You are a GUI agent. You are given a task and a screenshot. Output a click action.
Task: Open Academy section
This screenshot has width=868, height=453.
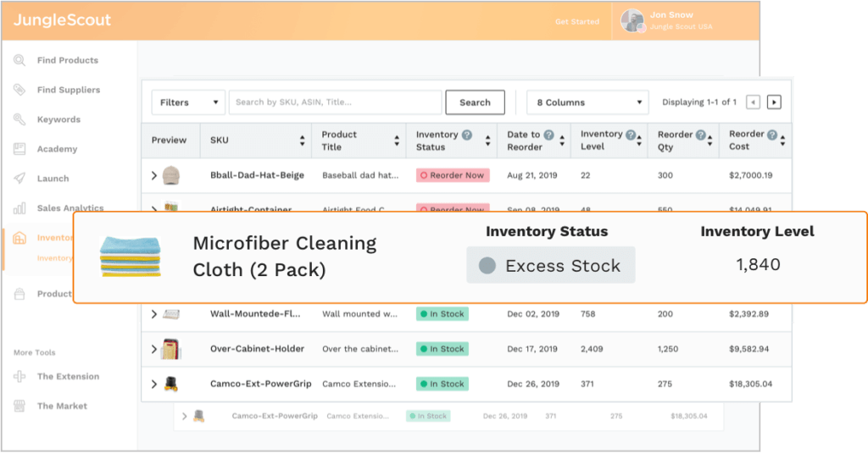click(57, 149)
